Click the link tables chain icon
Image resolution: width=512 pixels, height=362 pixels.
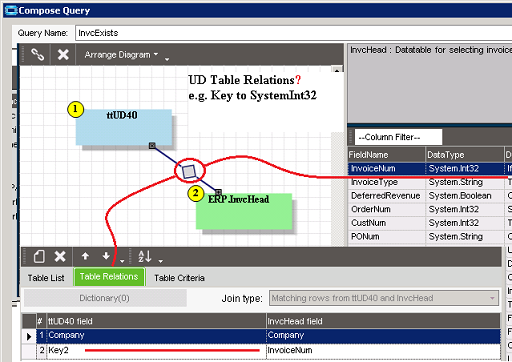point(37,54)
